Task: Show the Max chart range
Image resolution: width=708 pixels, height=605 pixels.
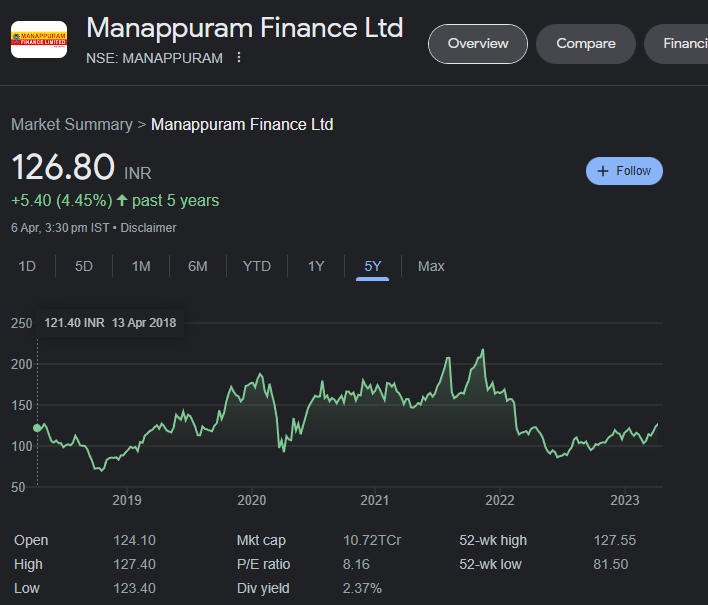Action: [431, 266]
